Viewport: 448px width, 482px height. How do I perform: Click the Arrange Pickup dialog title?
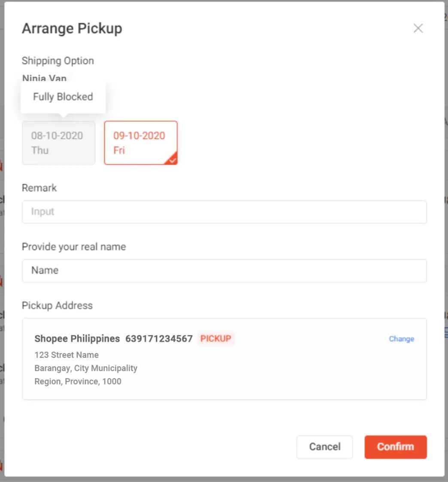72,28
